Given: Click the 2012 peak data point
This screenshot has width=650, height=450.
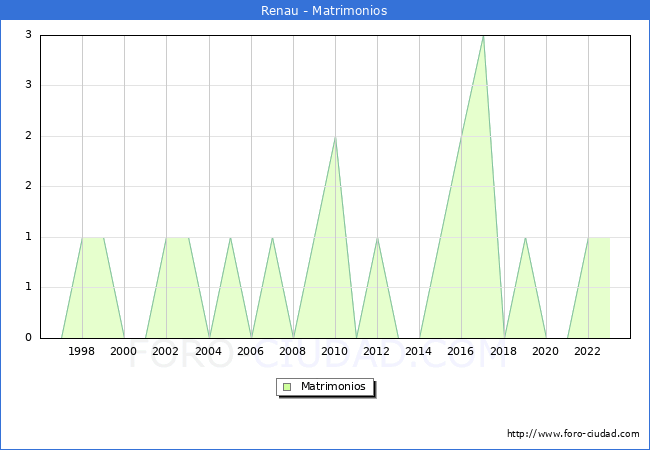Looking at the screenshot, I should tap(377, 238).
